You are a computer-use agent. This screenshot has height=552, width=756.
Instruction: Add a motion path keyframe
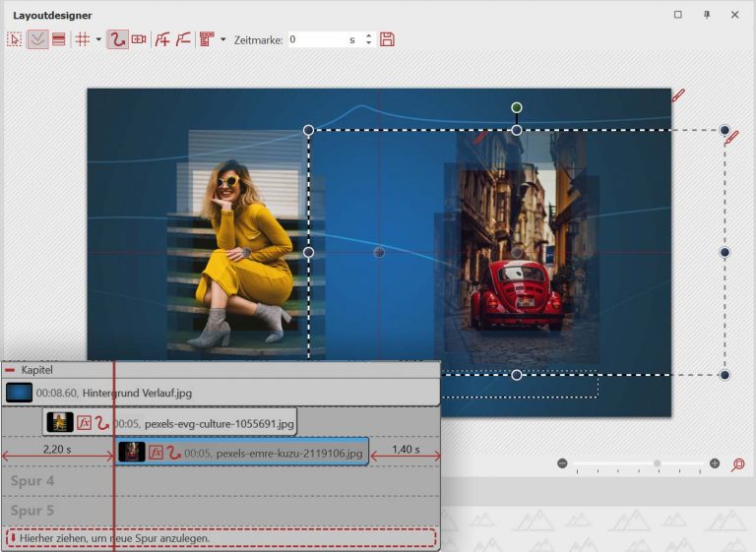click(162, 39)
